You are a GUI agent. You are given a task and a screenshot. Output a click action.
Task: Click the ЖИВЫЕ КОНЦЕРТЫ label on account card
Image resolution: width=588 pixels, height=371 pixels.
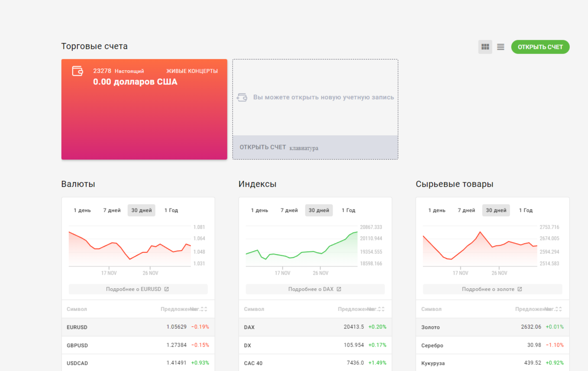coord(192,71)
